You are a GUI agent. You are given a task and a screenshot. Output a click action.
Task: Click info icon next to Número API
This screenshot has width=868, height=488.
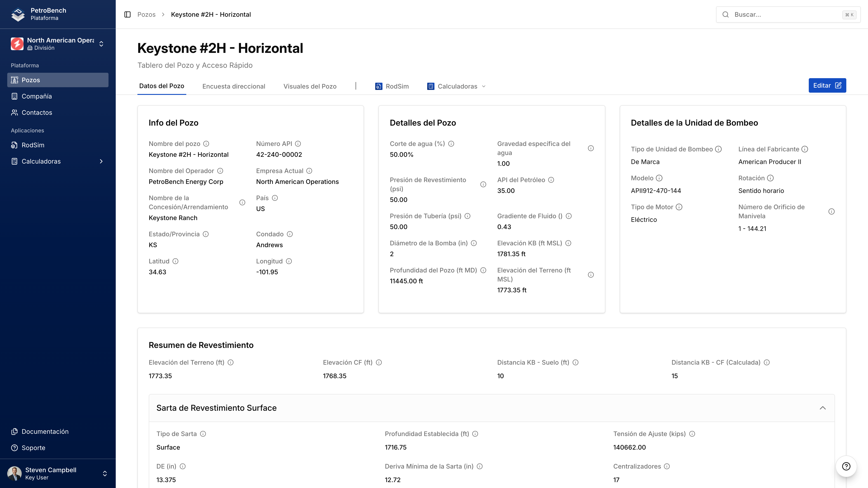298,144
